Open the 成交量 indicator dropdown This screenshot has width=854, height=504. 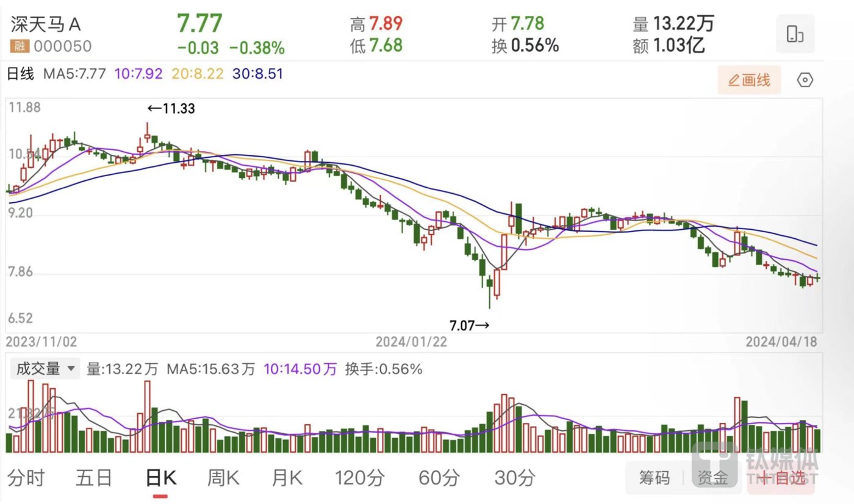[x=44, y=369]
